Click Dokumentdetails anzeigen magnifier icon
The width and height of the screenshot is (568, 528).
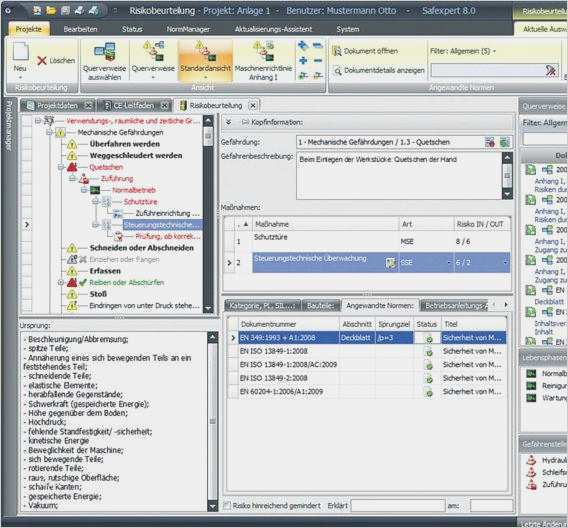[338, 71]
